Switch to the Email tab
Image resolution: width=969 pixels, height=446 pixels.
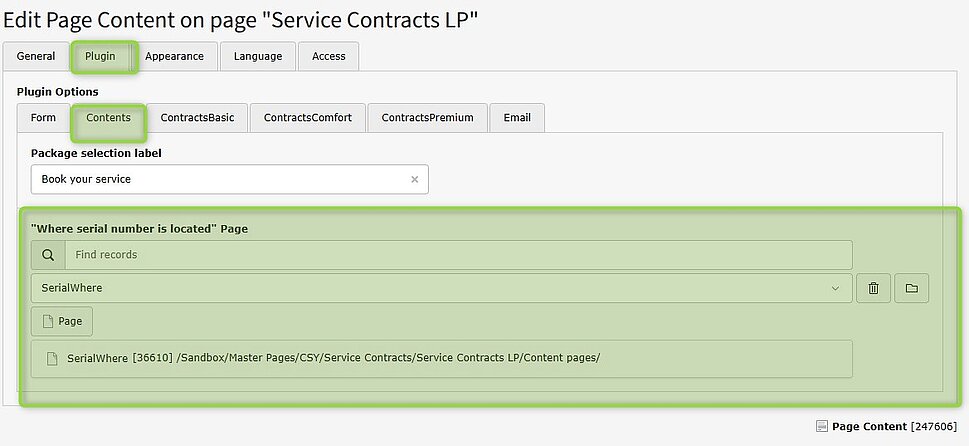[x=517, y=118]
